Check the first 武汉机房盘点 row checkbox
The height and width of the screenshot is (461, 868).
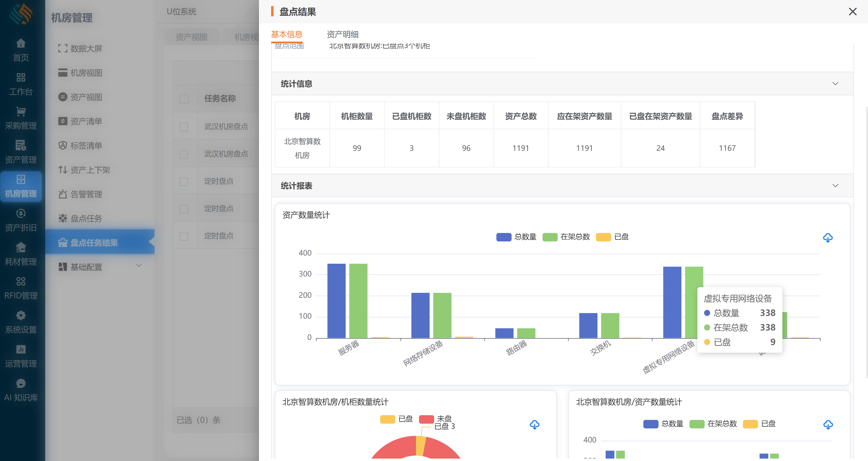[184, 127]
